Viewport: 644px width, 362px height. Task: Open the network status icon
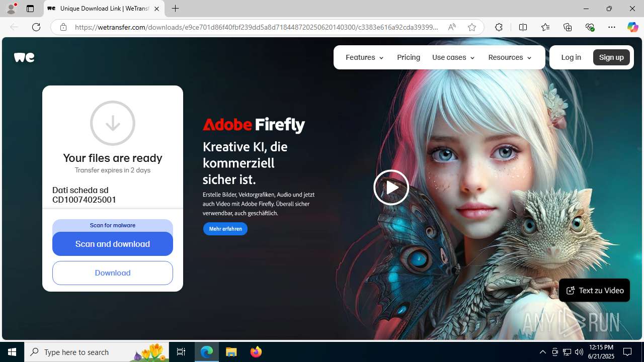[x=567, y=352]
